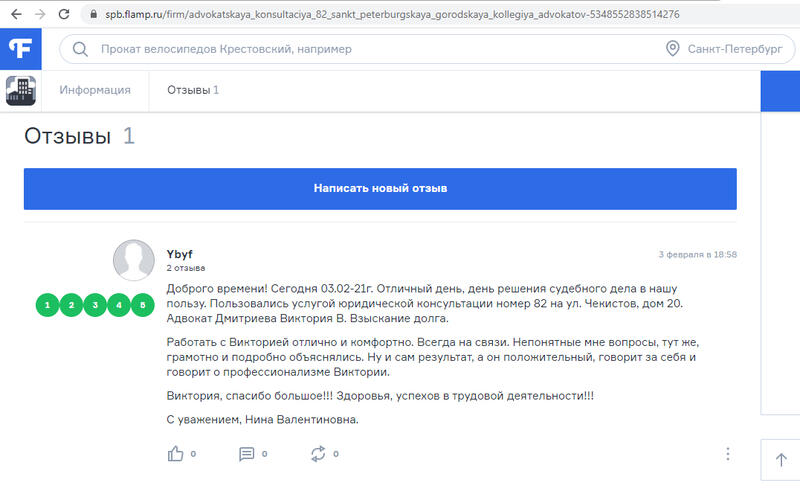The image size is (800, 500).
Task: Open the Ybyf user profile link
Action: pyautogui.click(x=179, y=254)
